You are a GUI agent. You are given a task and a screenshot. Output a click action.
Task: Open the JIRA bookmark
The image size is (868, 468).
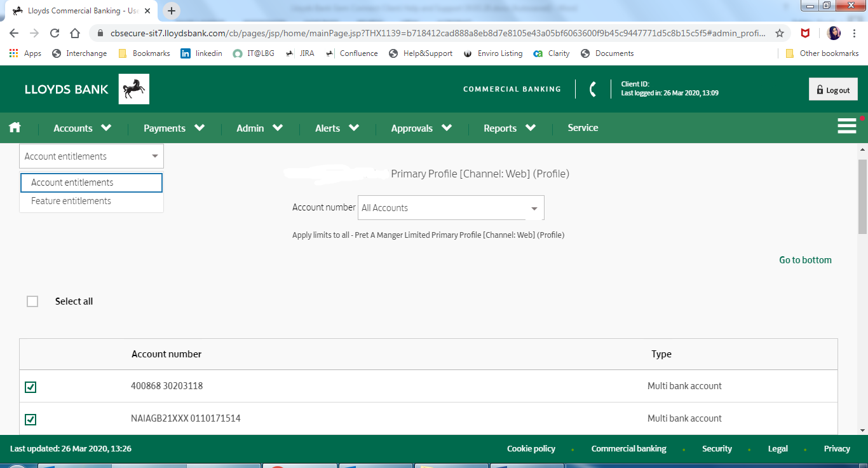point(300,53)
